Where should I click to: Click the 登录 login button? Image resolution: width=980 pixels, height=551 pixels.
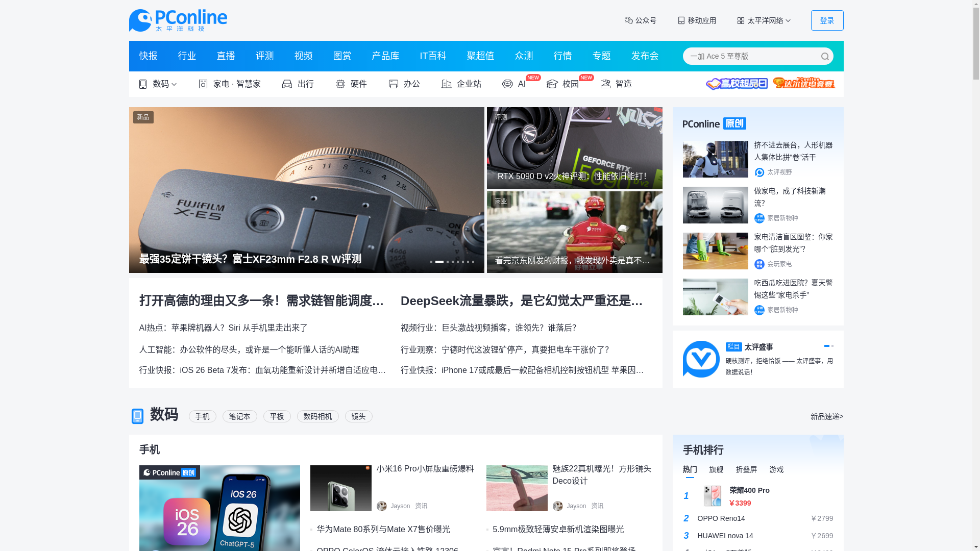coord(827,20)
